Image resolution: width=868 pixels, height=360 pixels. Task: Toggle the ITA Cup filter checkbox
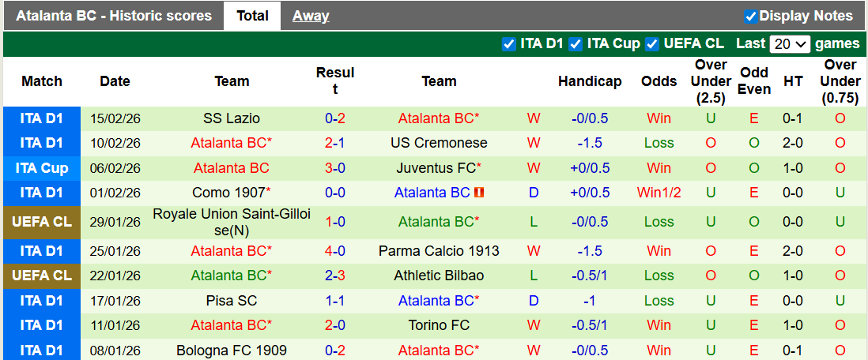[576, 44]
